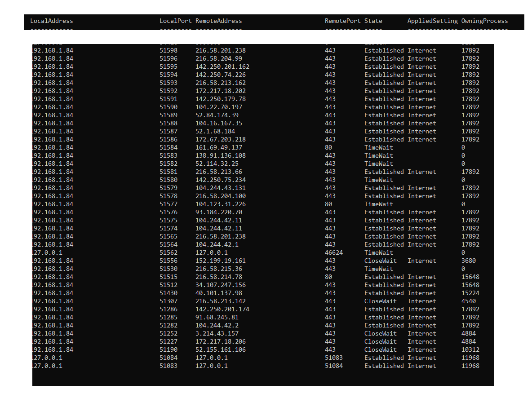Select local port 51562
This screenshot has width=532, height=398.
pyautogui.click(x=168, y=253)
